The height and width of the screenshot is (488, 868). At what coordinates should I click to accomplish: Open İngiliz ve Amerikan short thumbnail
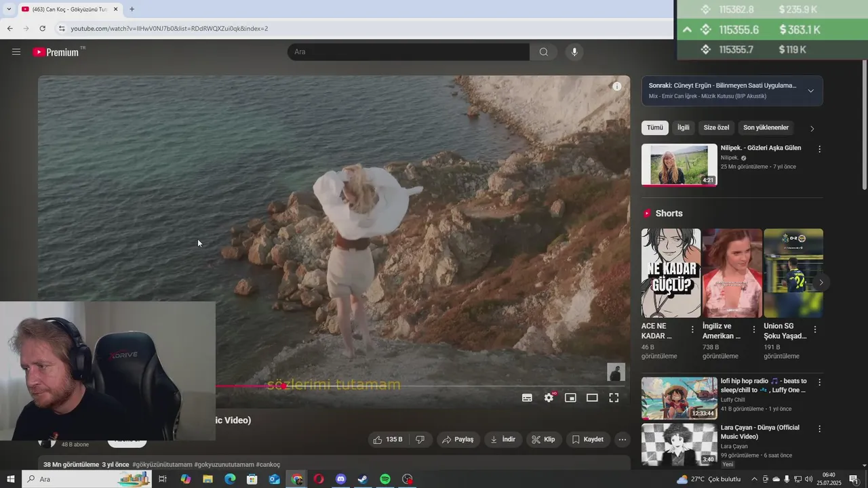point(732,273)
